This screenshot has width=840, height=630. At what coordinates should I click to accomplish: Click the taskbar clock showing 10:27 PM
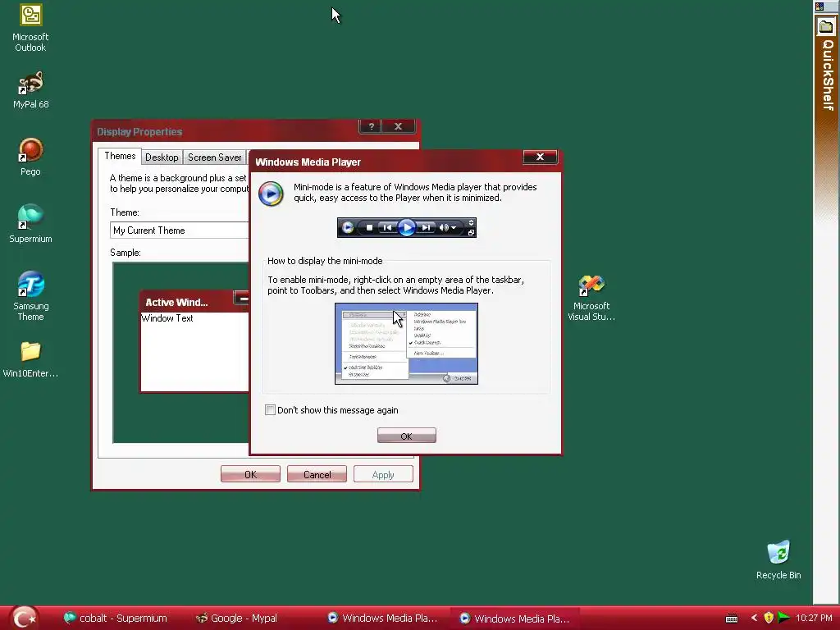click(814, 618)
